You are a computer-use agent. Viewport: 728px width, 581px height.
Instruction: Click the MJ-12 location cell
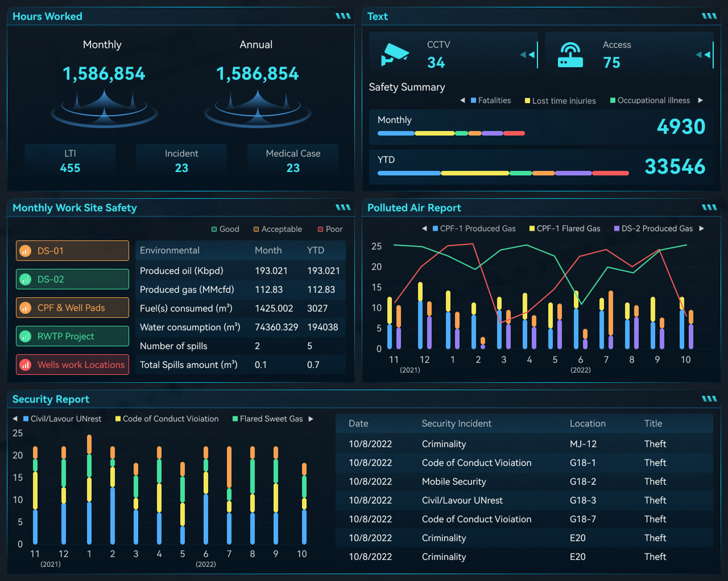tap(583, 444)
